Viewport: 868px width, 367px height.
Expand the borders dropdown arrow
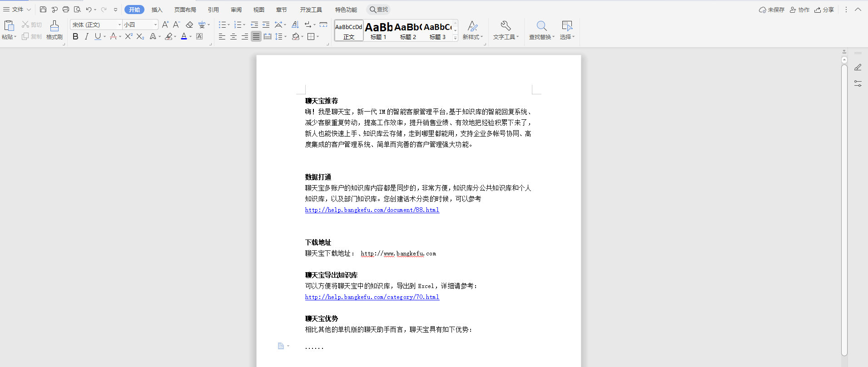coord(317,37)
